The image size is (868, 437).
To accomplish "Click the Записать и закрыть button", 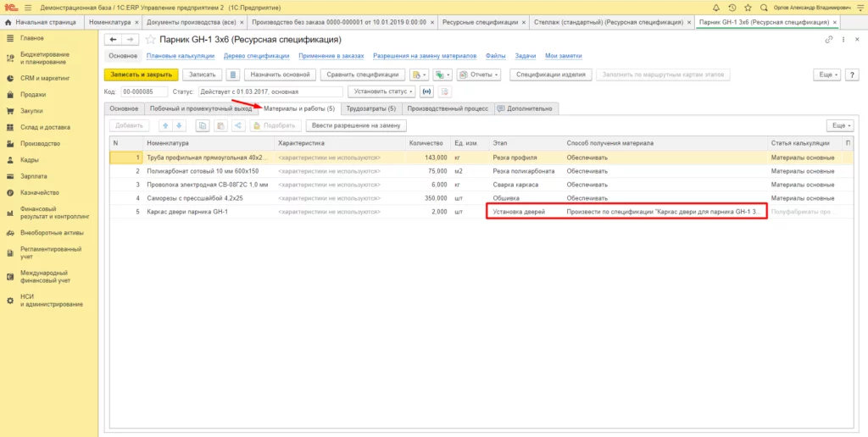I will pos(142,75).
